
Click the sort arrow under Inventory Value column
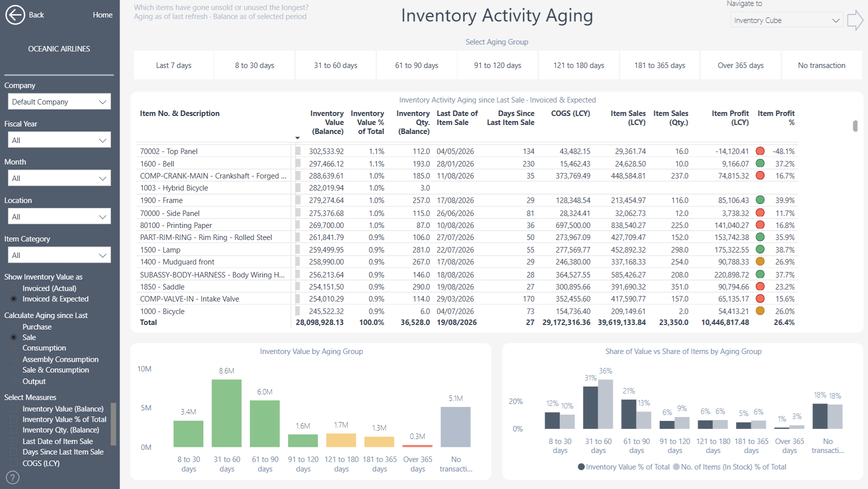(x=297, y=138)
